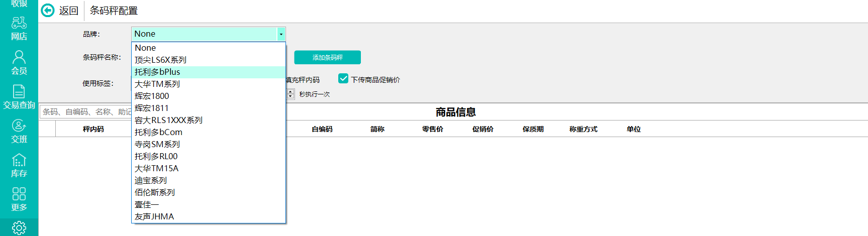Select 大华TM系列 brand option
Viewport: 868px width, 236px height.
click(x=209, y=84)
